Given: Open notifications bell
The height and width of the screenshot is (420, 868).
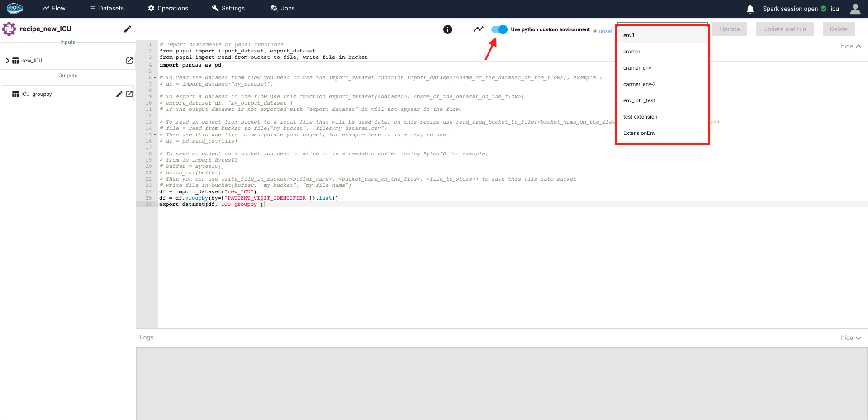Looking at the screenshot, I should click(750, 9).
